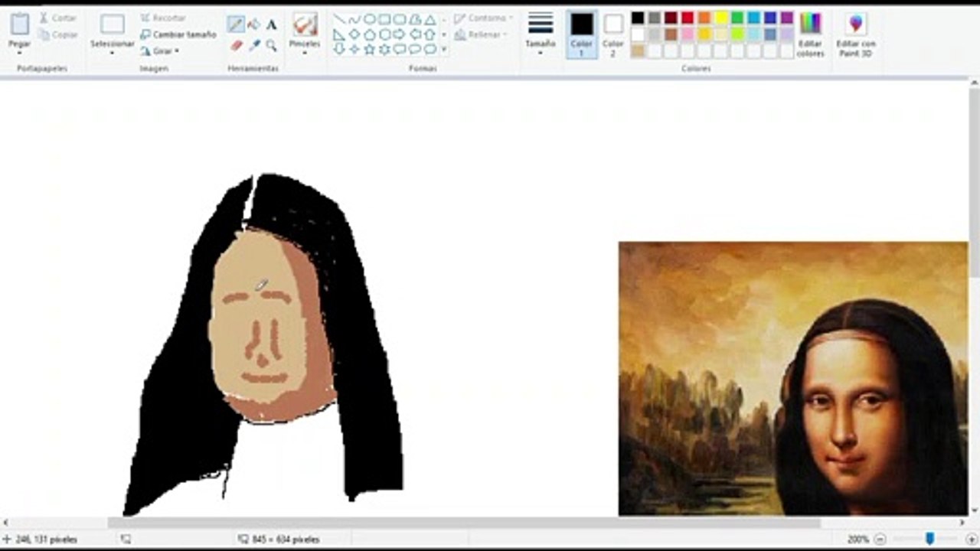Open Cambiar tamaño resize dialog
The height and width of the screenshot is (551, 980).
[178, 34]
